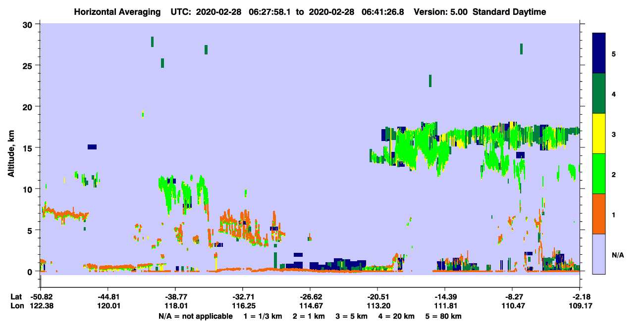Click the colorbar label '1'
The width and height of the screenshot is (644, 330).
(614, 214)
